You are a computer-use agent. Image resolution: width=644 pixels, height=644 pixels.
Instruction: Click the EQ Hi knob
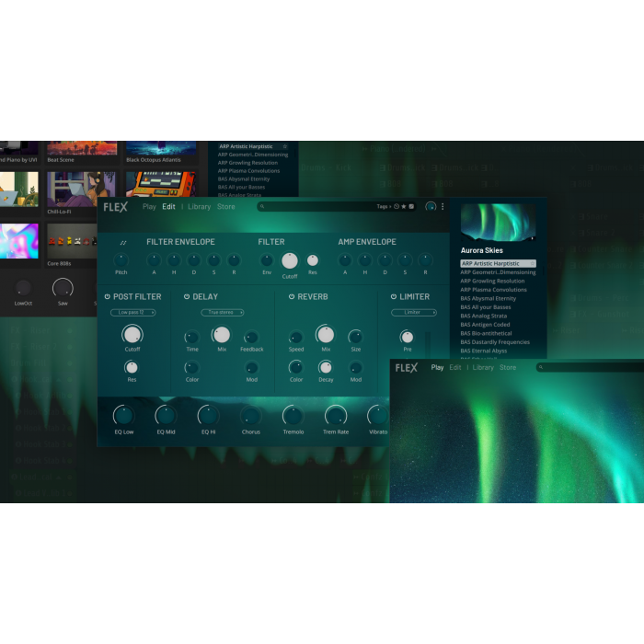coord(208,416)
